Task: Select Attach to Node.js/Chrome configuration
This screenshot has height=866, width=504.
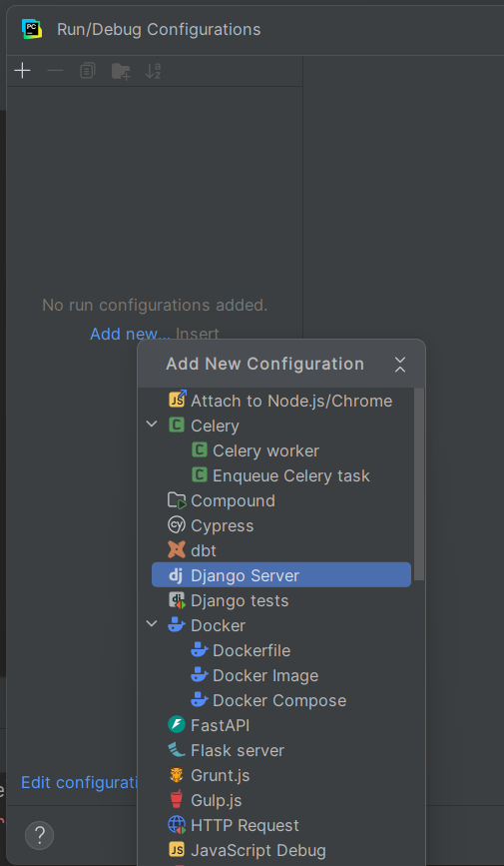Action: pyautogui.click(x=281, y=401)
